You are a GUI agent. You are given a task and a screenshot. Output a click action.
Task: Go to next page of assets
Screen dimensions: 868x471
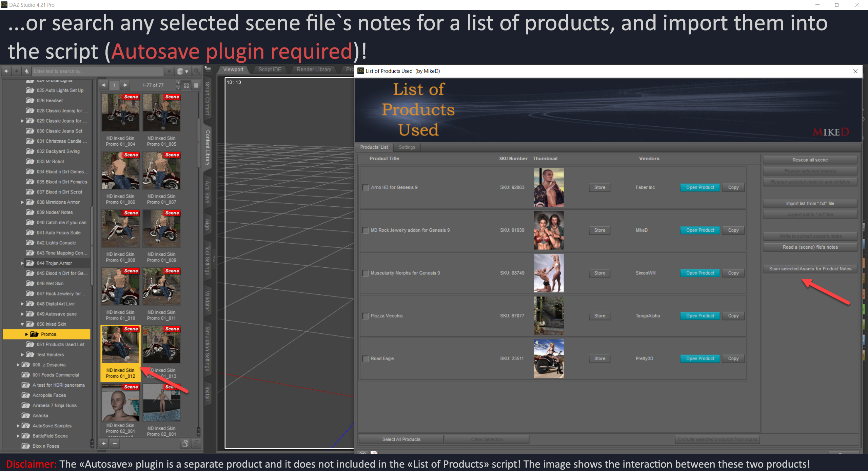coord(125,85)
